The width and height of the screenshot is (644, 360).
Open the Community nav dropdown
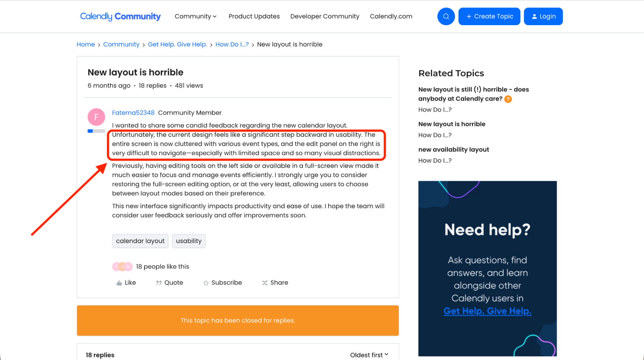[x=196, y=16]
